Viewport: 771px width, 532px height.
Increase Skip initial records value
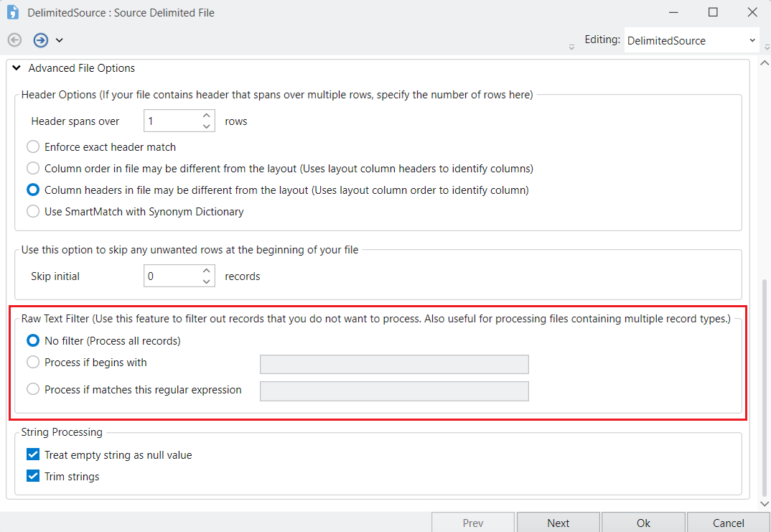207,271
